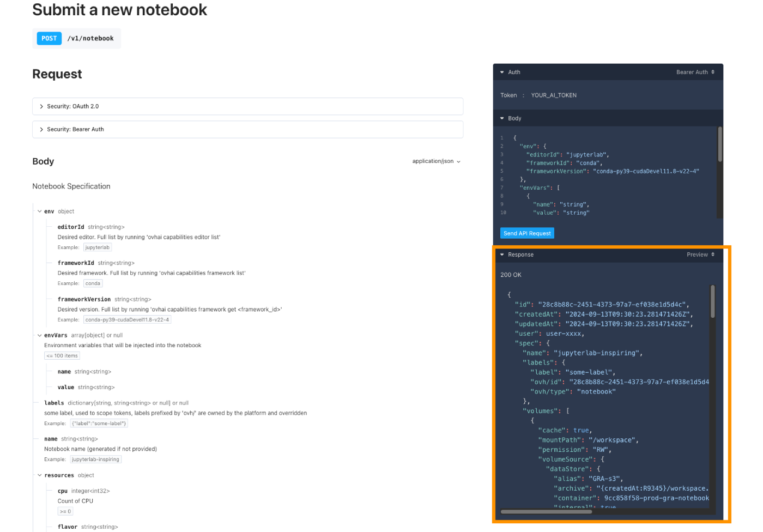The height and width of the screenshot is (532, 763).
Task: Click the /v1/notebook endpoint path
Action: pyautogui.click(x=90, y=38)
